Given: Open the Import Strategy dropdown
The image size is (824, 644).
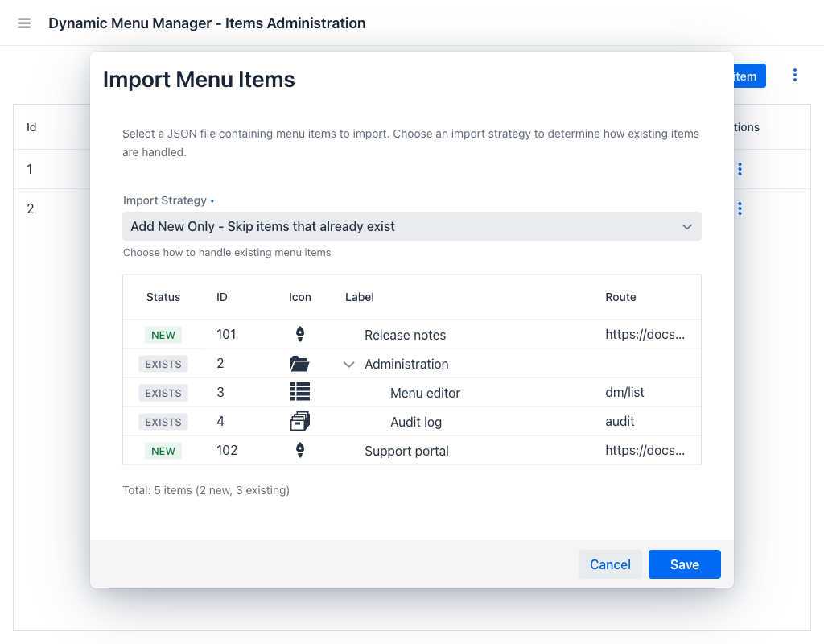Looking at the screenshot, I should click(x=411, y=226).
